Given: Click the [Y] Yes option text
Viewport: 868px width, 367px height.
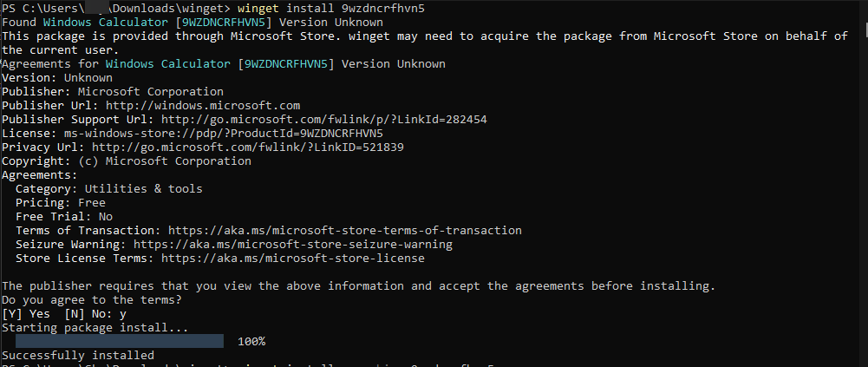Looking at the screenshot, I should pyautogui.click(x=26, y=314).
